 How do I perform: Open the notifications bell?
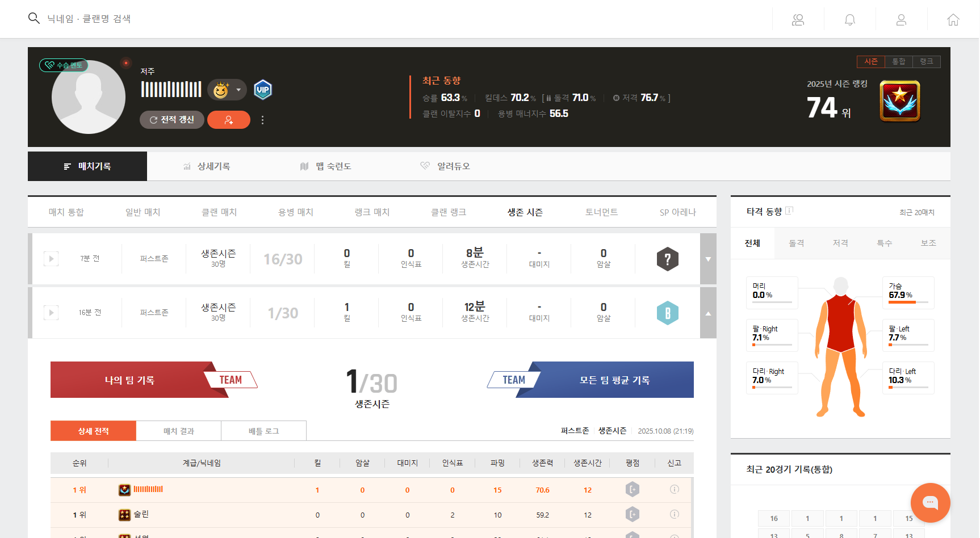849,20
